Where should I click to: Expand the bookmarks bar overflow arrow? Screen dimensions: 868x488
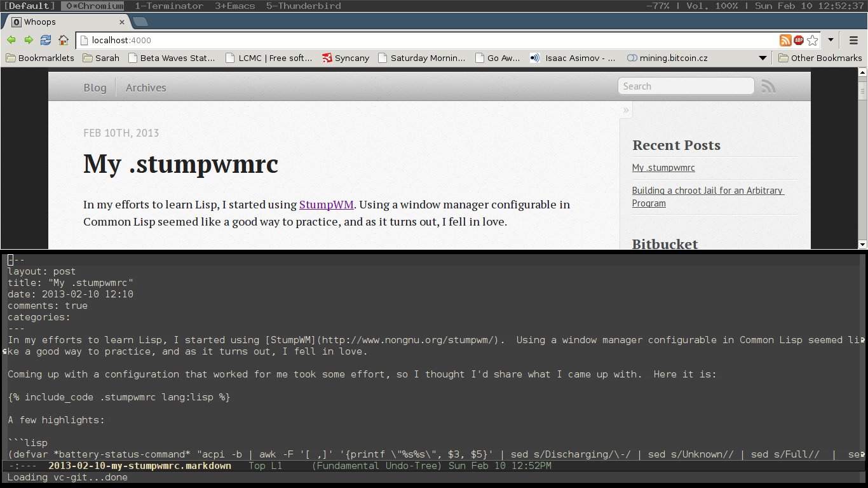click(763, 58)
